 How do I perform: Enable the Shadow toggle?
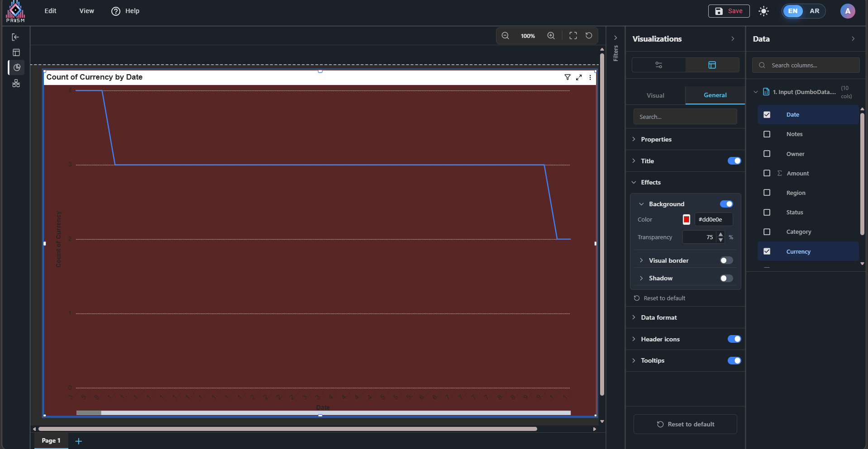click(726, 278)
